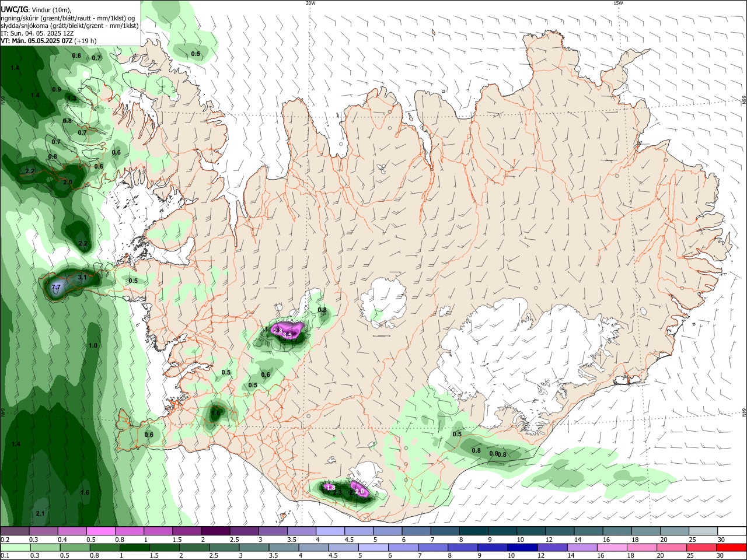The image size is (747, 560).
Task: Click the 3.5 value on the pink snow area
Action: pyautogui.click(x=287, y=335)
